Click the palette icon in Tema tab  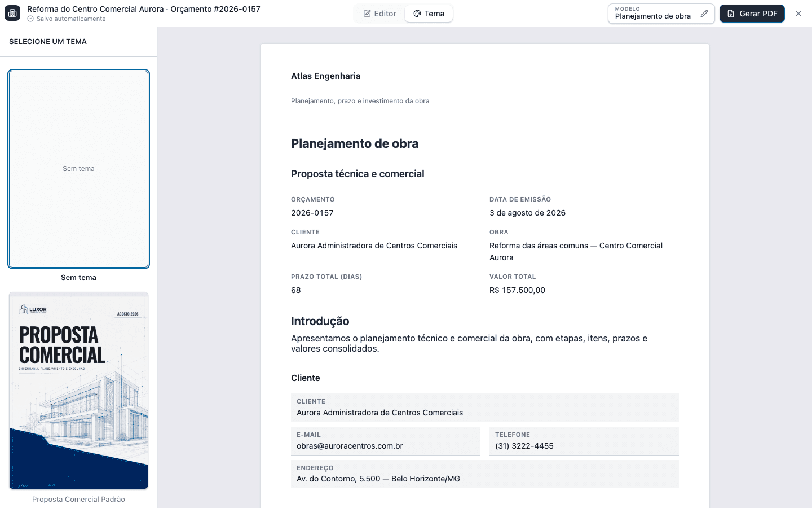417,14
